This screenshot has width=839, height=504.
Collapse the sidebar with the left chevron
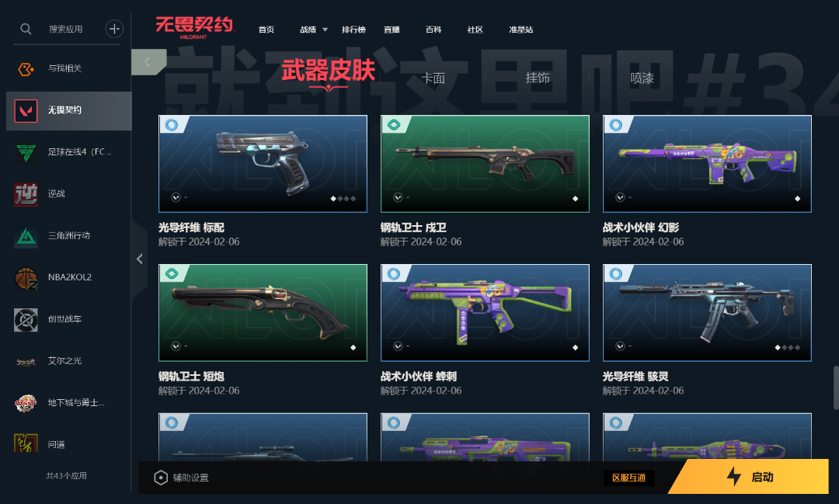tap(140, 259)
